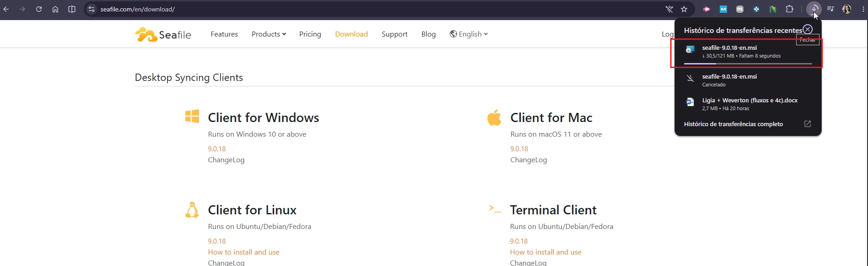Click the blocked microphone icon in address bar
Screen dimensions: 868x266
pyautogui.click(x=669, y=9)
